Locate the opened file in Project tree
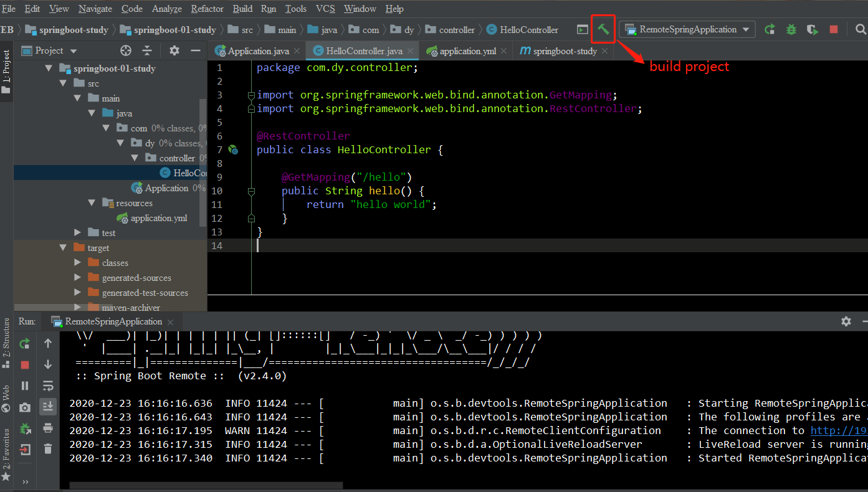This screenshot has height=492, width=868. [126, 50]
